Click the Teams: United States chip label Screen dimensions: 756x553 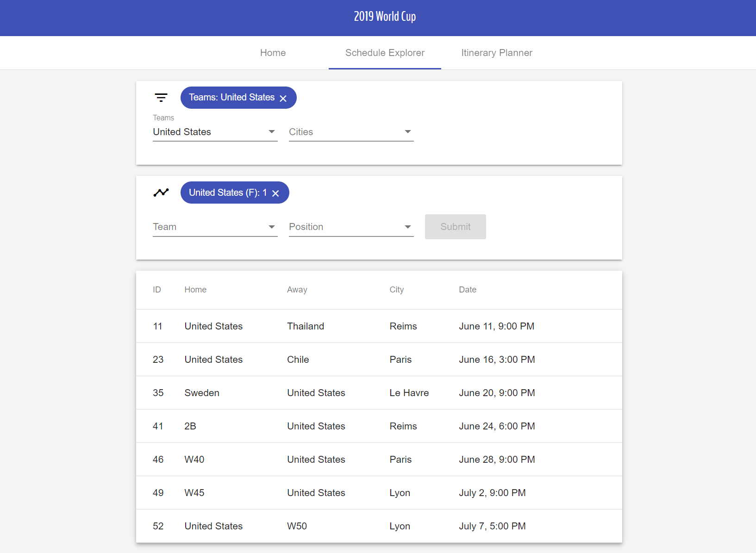click(x=231, y=98)
